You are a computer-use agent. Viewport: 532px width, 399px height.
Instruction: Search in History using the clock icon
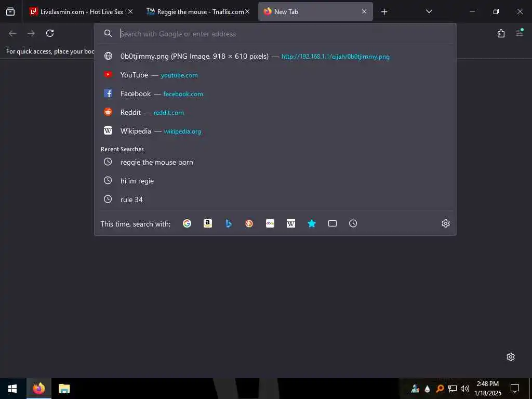(x=353, y=223)
